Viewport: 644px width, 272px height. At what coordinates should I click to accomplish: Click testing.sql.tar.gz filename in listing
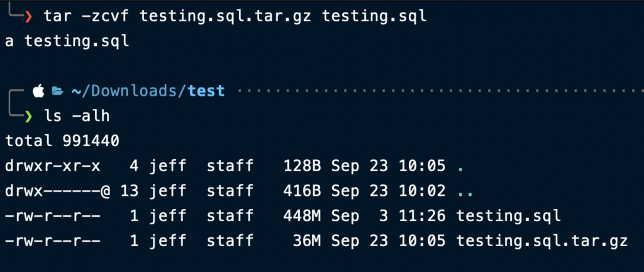pos(541,241)
